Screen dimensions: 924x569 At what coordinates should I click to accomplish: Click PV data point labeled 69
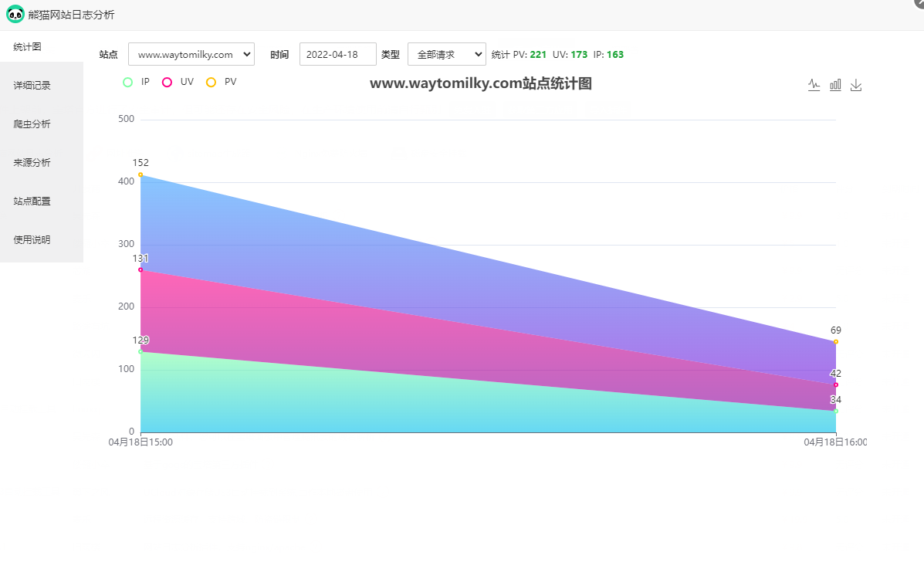835,342
